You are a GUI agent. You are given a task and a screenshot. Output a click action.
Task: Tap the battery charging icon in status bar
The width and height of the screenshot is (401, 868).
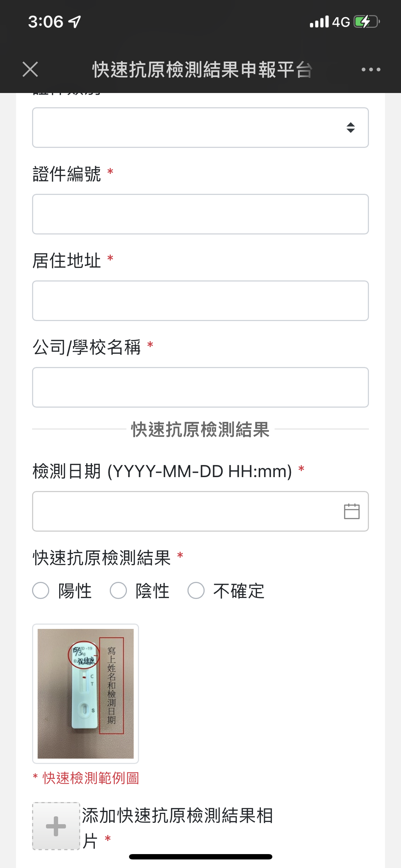click(x=366, y=22)
